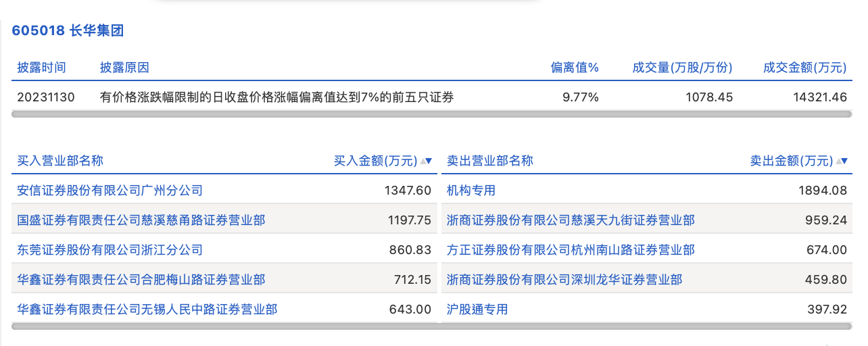Open 浙商证券慈溪天九街证券营业部 link

coord(571,220)
